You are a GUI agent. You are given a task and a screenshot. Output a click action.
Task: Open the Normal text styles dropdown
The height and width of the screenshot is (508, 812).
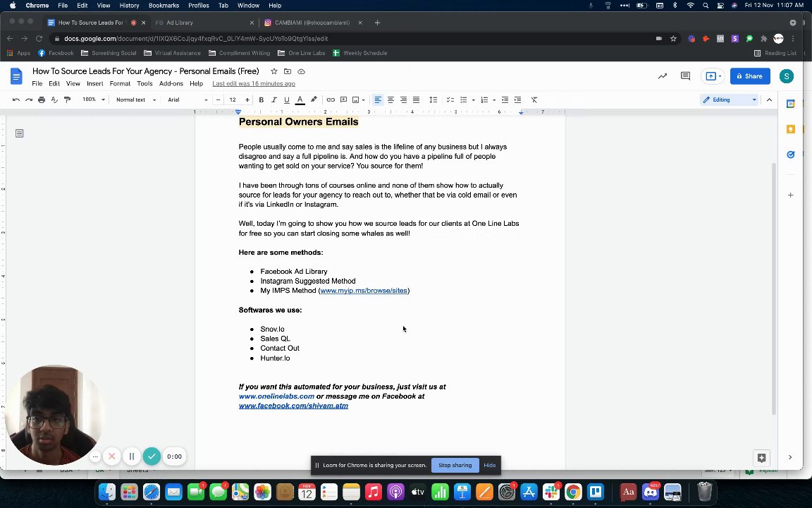[135, 99]
